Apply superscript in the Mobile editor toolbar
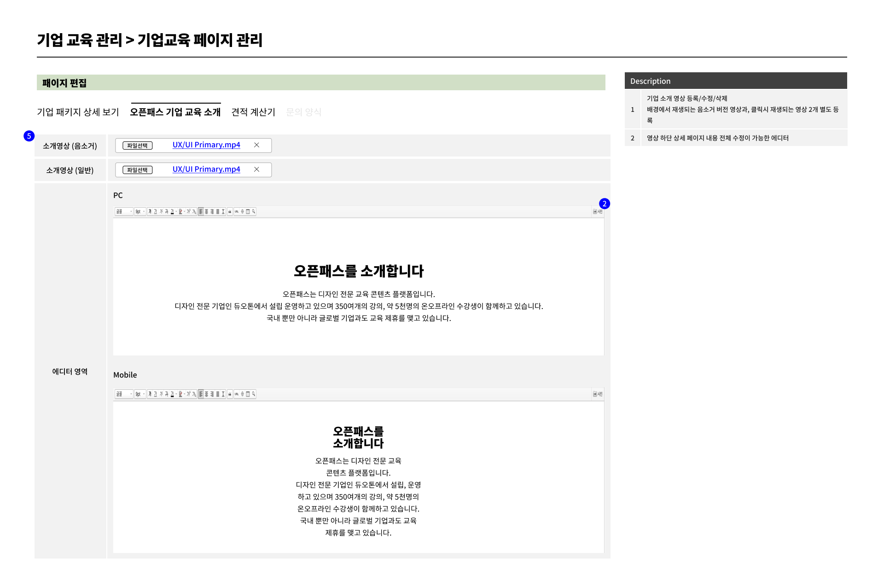The height and width of the screenshot is (588, 884). 188,394
